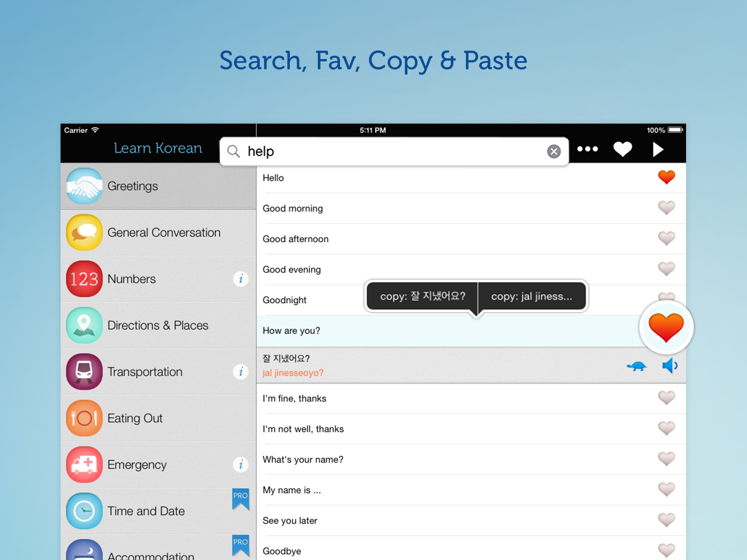Unfavorite the Hello phrase heart

(666, 178)
